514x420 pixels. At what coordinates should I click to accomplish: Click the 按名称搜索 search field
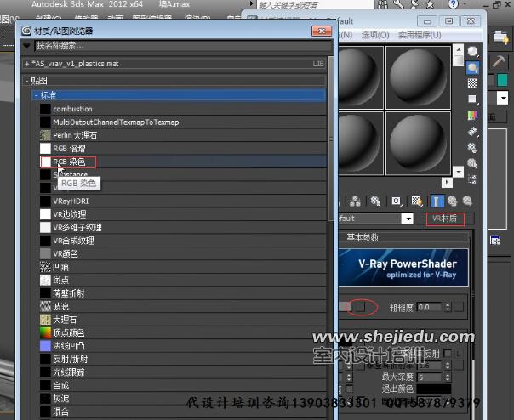182,45
